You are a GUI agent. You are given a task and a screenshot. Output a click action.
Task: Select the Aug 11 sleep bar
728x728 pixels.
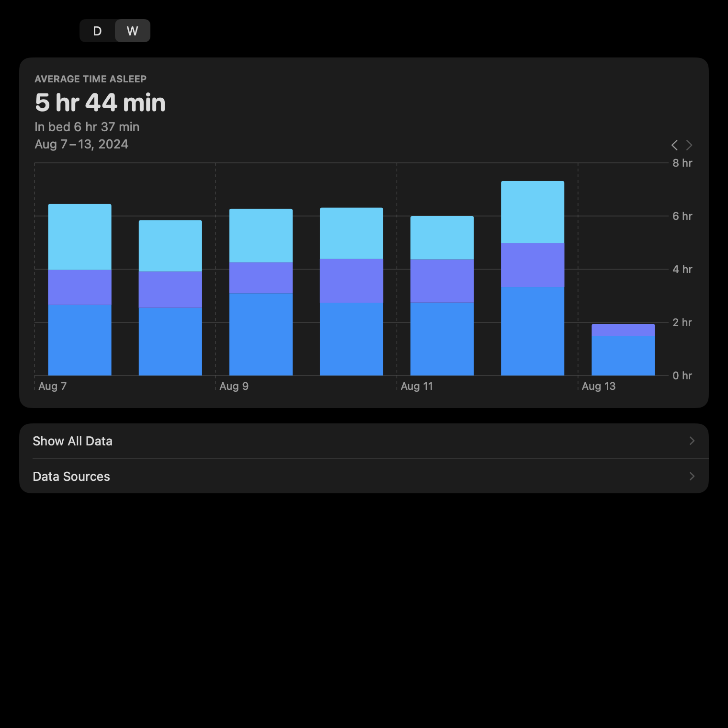442,296
